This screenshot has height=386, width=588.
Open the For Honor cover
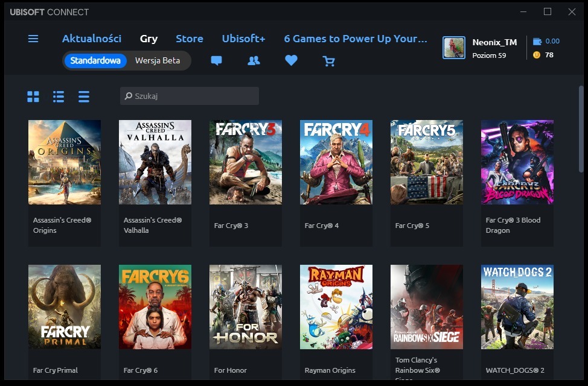pos(246,307)
